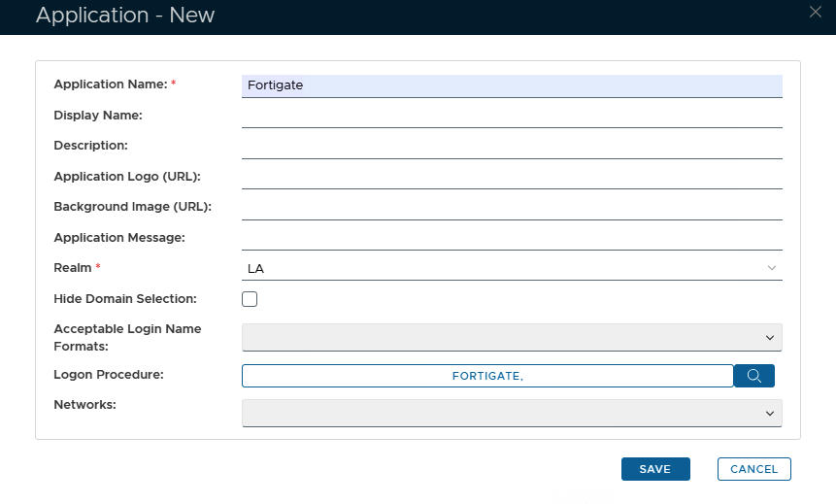Click into the Display Name input field

(x=512, y=116)
